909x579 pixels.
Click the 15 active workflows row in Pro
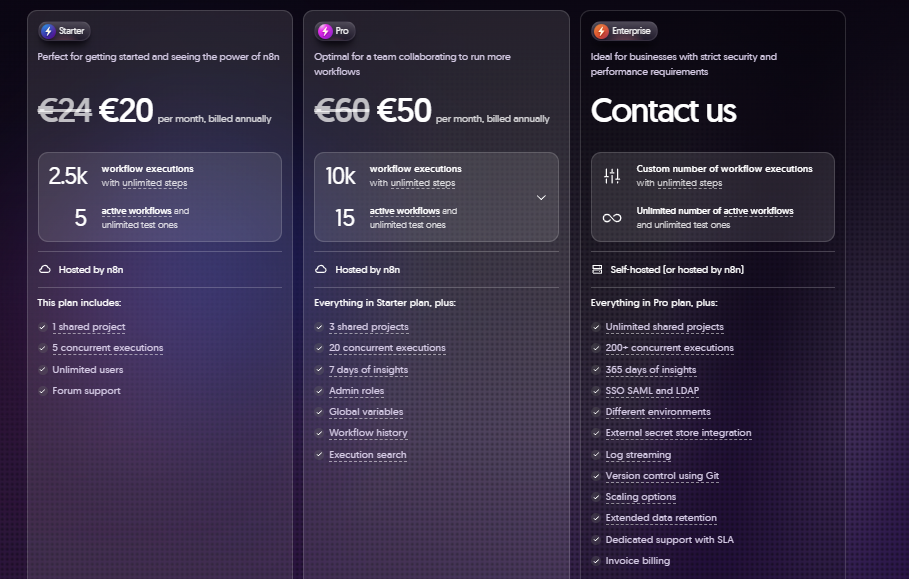[396, 218]
